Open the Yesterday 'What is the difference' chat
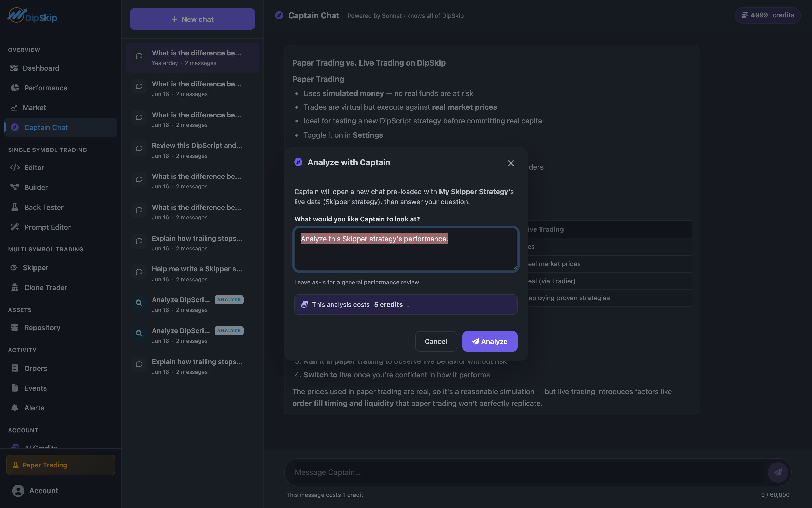Image resolution: width=812 pixels, height=508 pixels. (193, 57)
